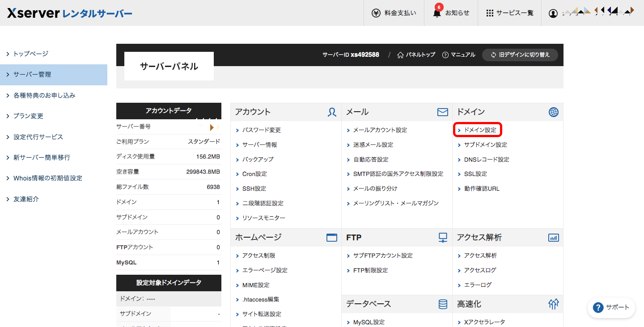Click the Xserver レンタルサーバー logo
This screenshot has width=644, height=327.
[x=69, y=13]
